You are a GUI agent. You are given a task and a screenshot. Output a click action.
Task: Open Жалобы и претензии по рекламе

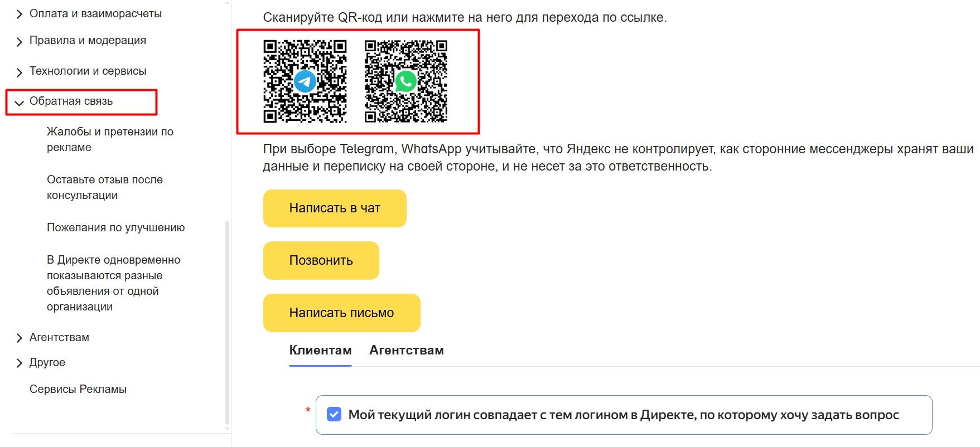[x=110, y=139]
